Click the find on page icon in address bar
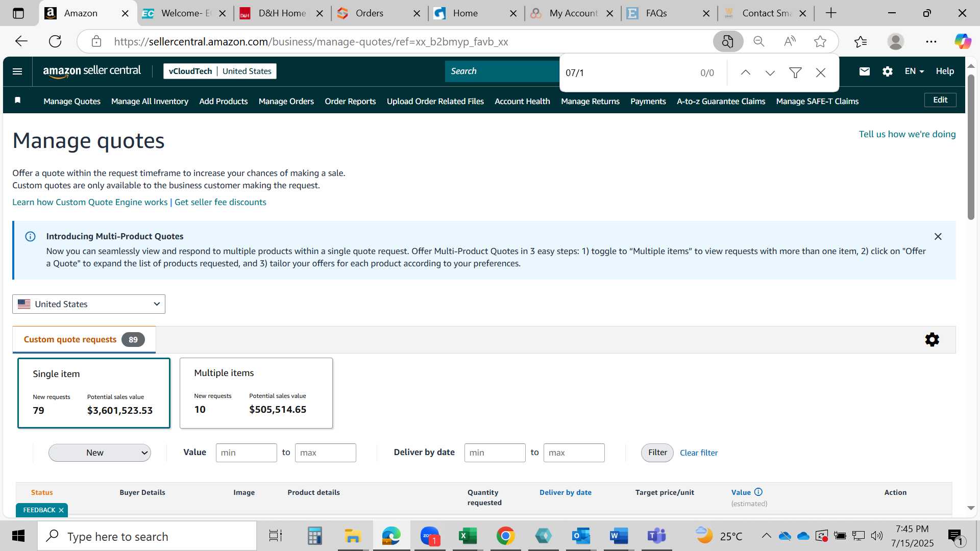The image size is (980, 551). click(728, 41)
